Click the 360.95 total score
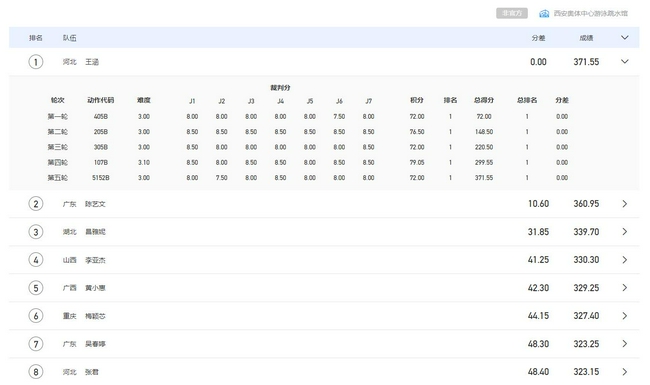650x385 pixels. tap(586, 204)
